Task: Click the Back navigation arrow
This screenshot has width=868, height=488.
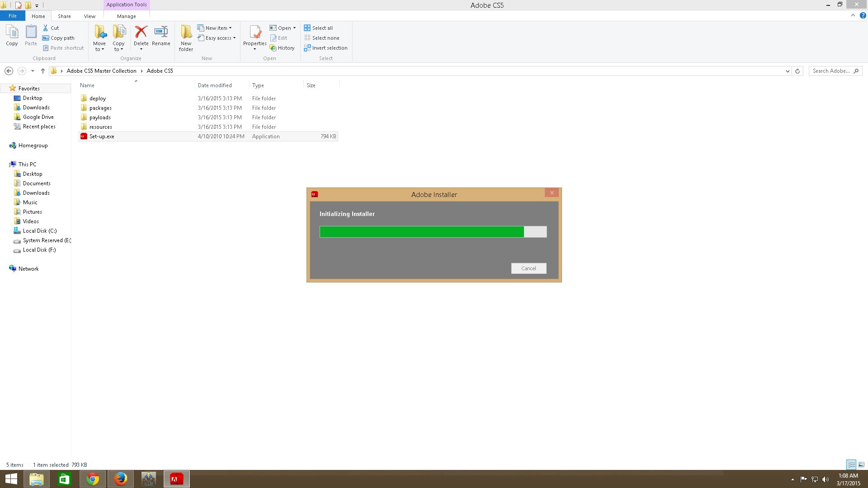Action: (9, 71)
